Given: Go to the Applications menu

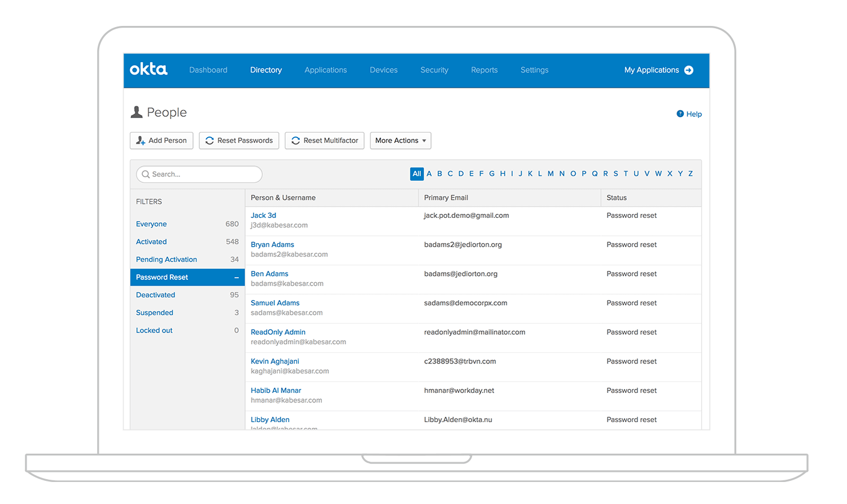Looking at the screenshot, I should tap(326, 70).
